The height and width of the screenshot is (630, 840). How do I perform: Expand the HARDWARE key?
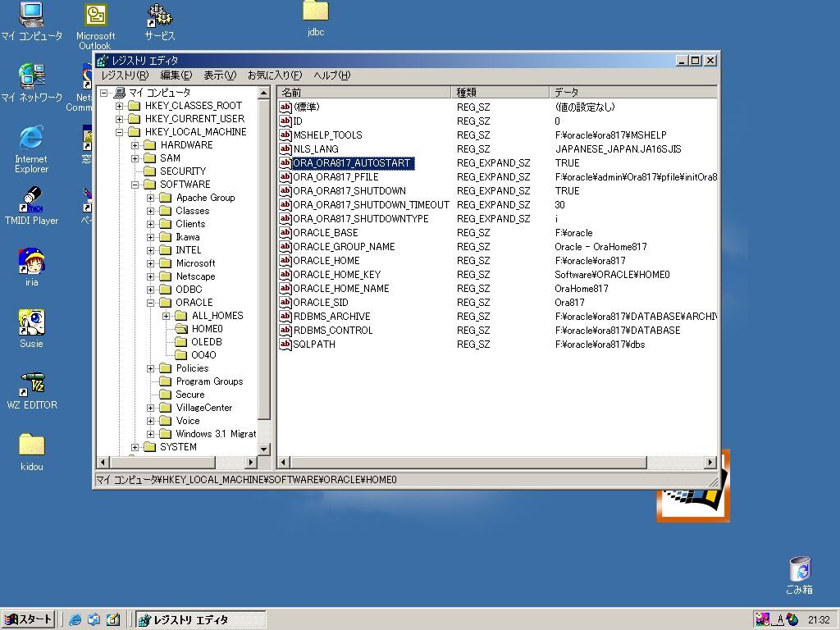pos(135,145)
